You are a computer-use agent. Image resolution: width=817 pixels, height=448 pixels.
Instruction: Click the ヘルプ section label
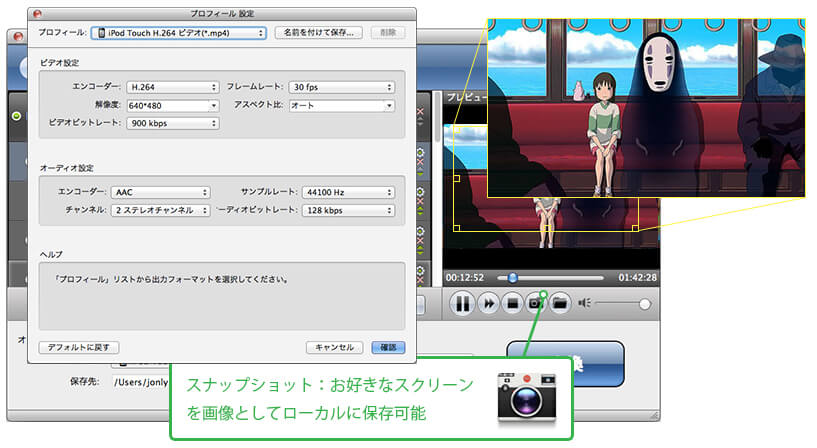(51, 254)
